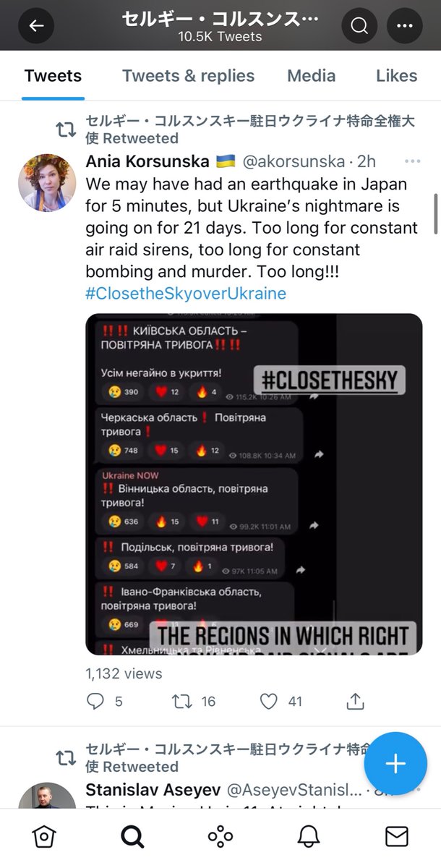The image size is (441, 868).
Task: Share Ania Korsunska's tweet
Action: tap(355, 700)
